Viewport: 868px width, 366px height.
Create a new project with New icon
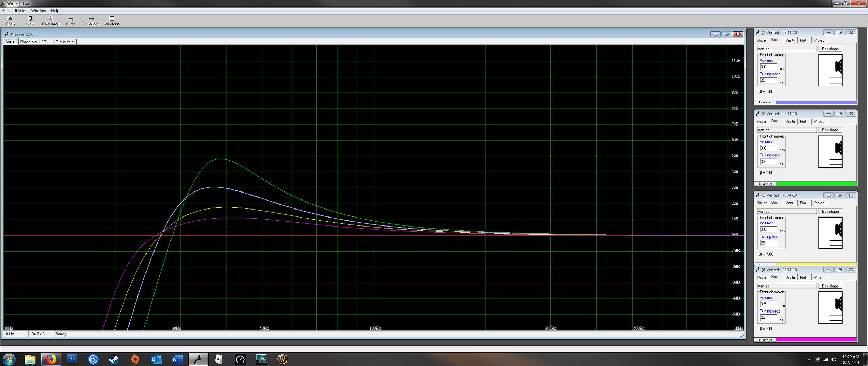tap(31, 21)
